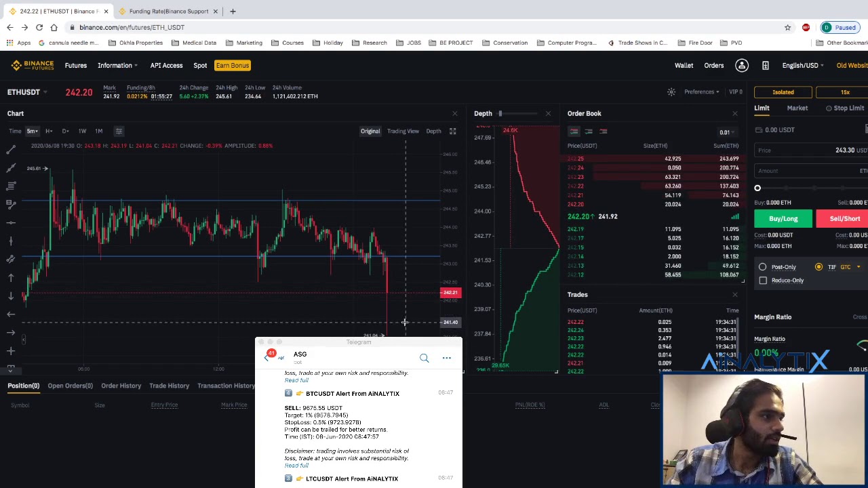The width and height of the screenshot is (868, 488).
Task: Show both sides order book view
Action: coord(574,131)
